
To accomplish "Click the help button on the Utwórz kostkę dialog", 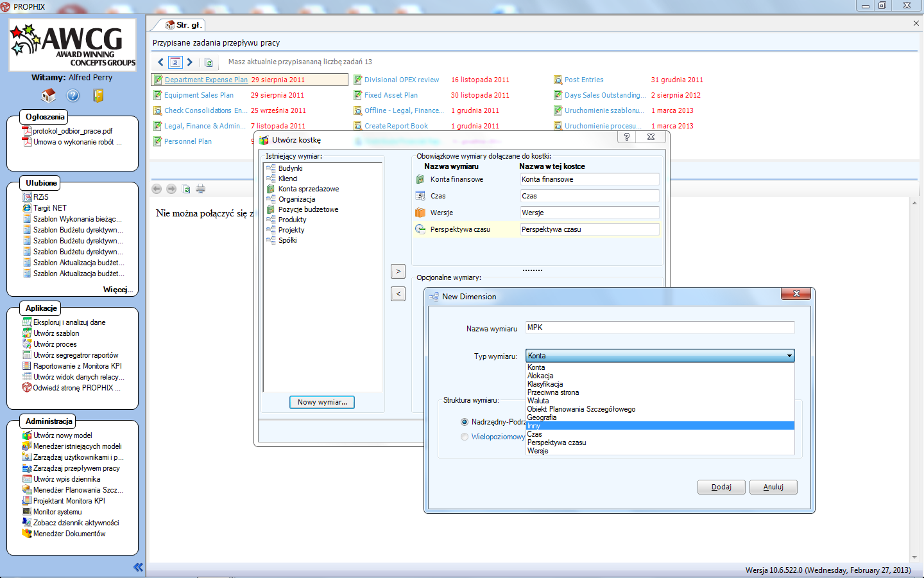I will click(627, 137).
